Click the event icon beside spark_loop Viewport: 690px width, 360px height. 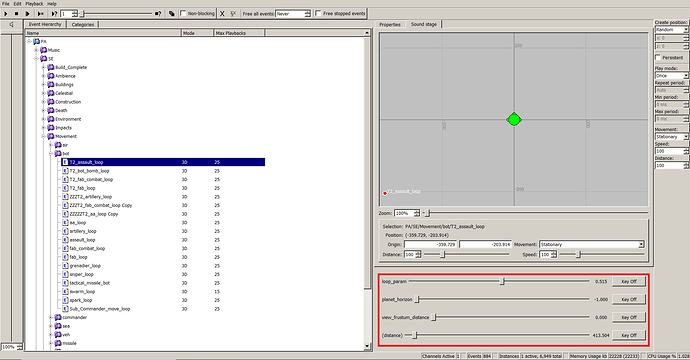(65, 300)
